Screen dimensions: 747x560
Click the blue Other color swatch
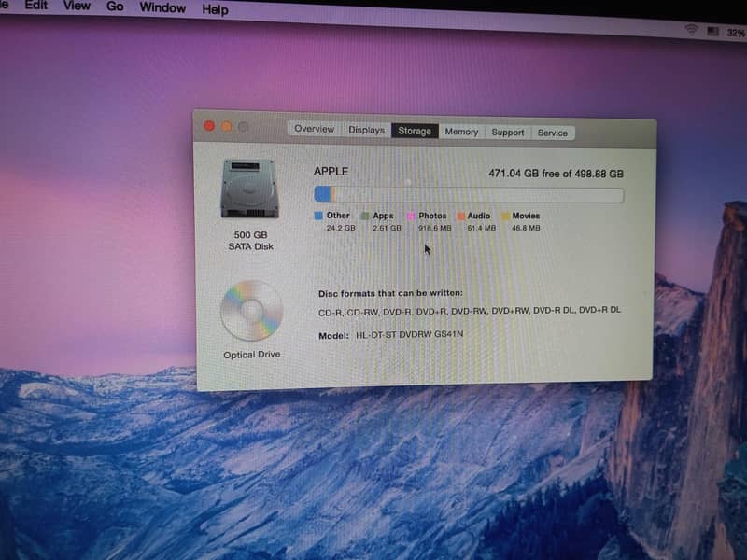318,216
